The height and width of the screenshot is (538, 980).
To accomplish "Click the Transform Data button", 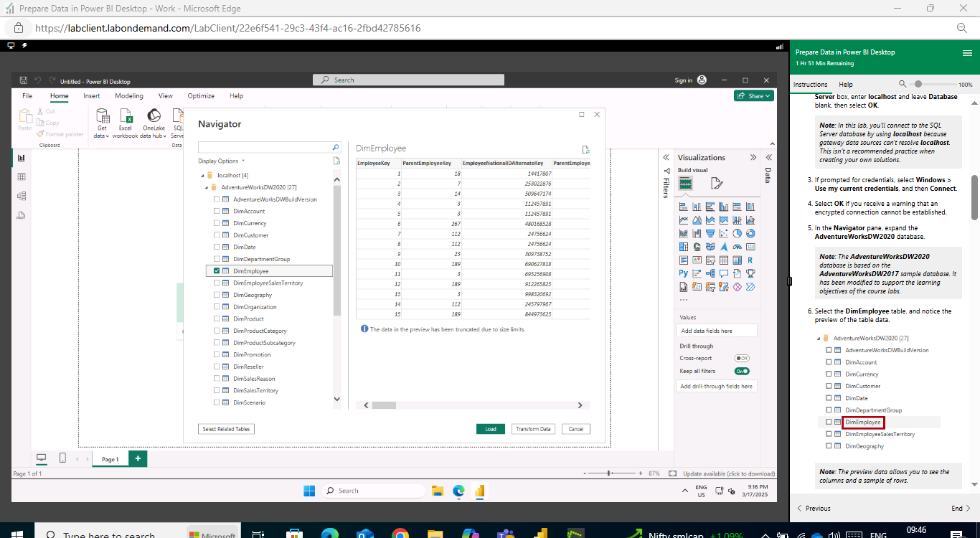I will pyautogui.click(x=533, y=429).
